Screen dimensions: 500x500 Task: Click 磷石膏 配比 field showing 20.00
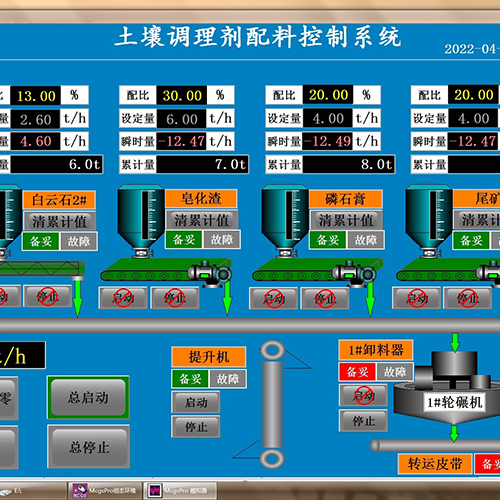tap(328, 95)
